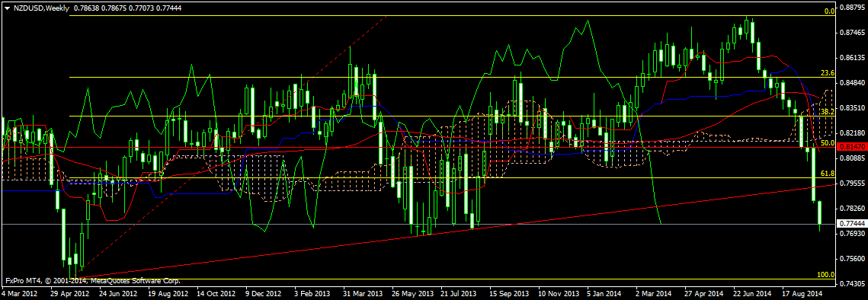868x300 pixels.
Task: Click the 0.82180 price axis label
Action: tap(850, 133)
